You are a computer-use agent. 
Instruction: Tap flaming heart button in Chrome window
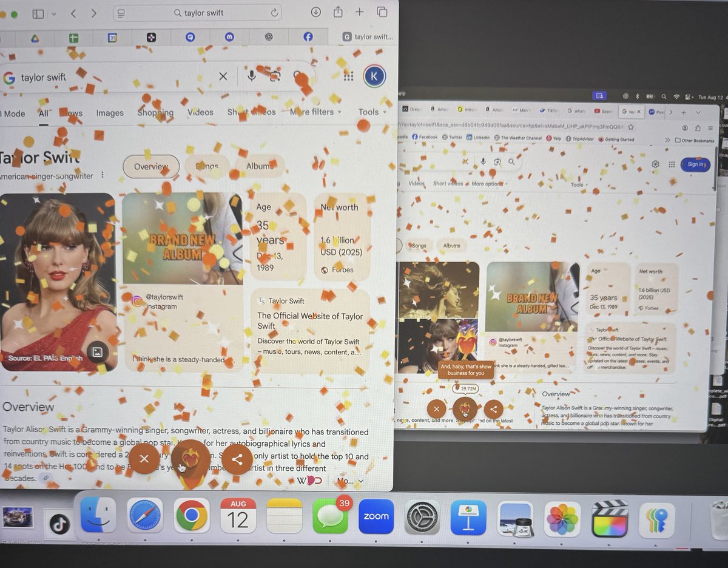click(x=465, y=408)
